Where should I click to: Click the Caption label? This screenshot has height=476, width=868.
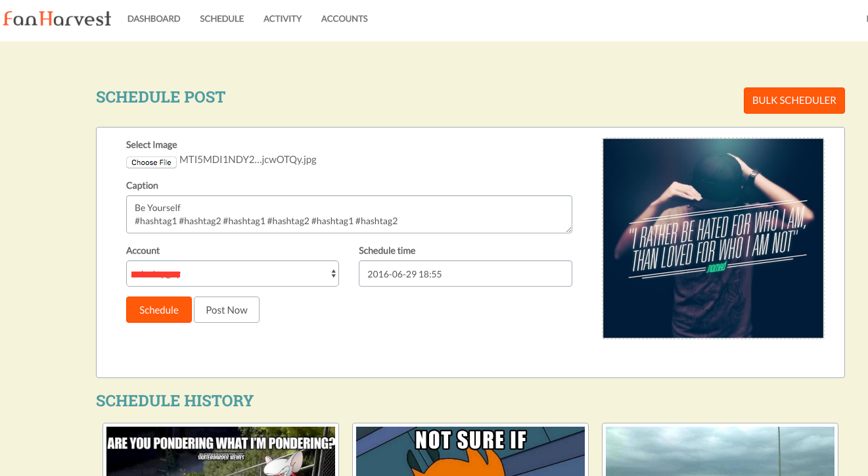(142, 185)
